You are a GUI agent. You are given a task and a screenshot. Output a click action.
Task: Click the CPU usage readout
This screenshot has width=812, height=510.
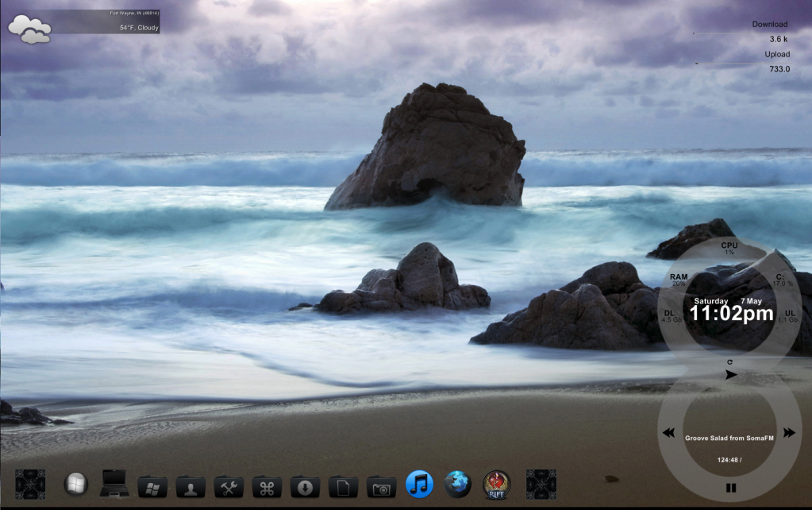(729, 248)
